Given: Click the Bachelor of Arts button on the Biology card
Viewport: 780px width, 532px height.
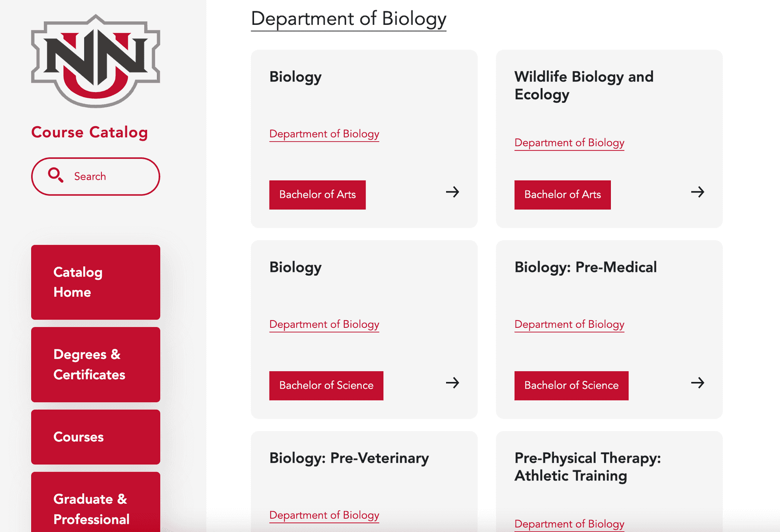Looking at the screenshot, I should [x=317, y=195].
